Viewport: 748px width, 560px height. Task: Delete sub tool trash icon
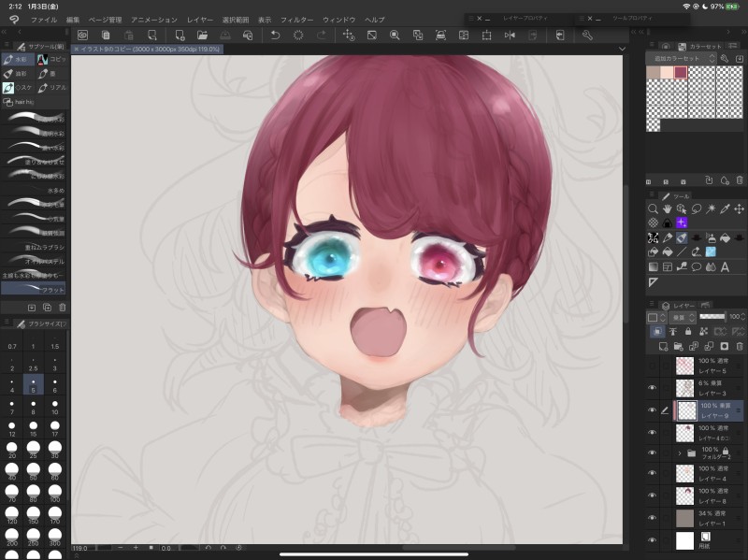[62, 308]
